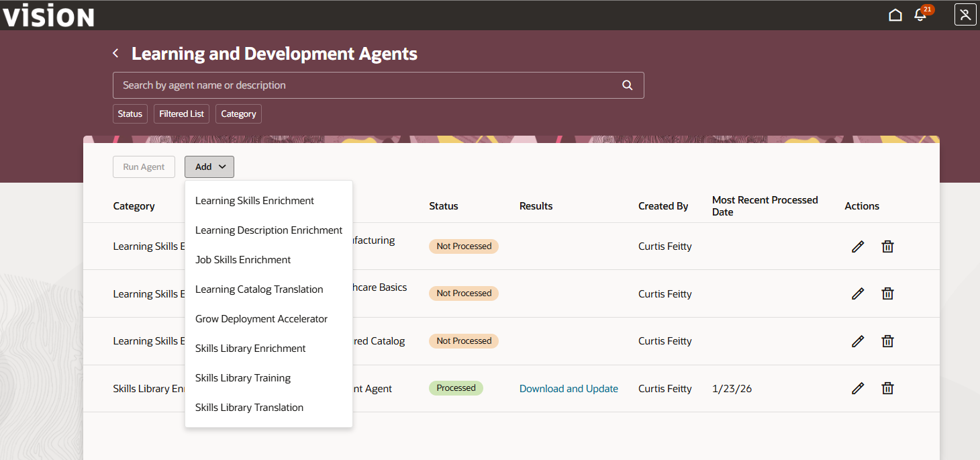The width and height of the screenshot is (980, 460).
Task: Edit the Catalog agent in third row
Action: (x=857, y=341)
